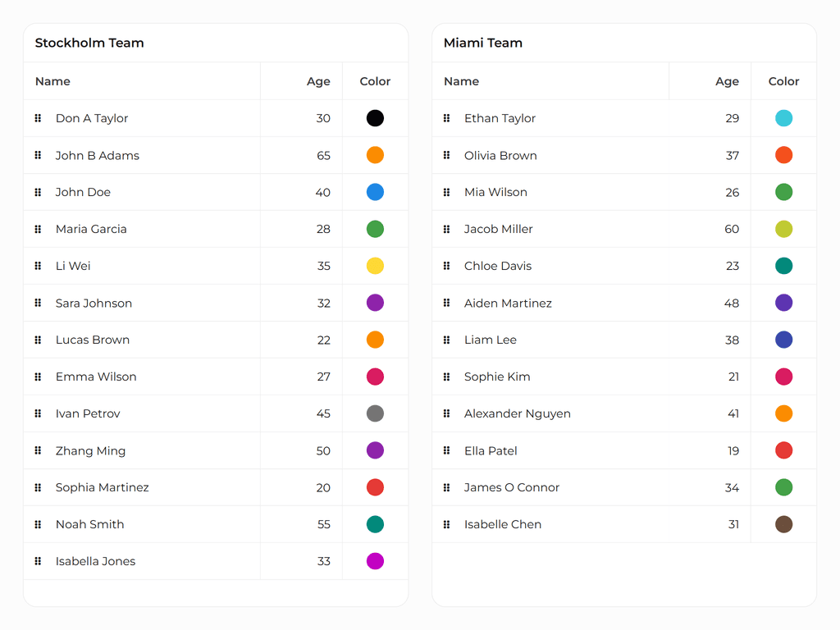Click the drag handle next to Don A Taylor

[x=38, y=118]
